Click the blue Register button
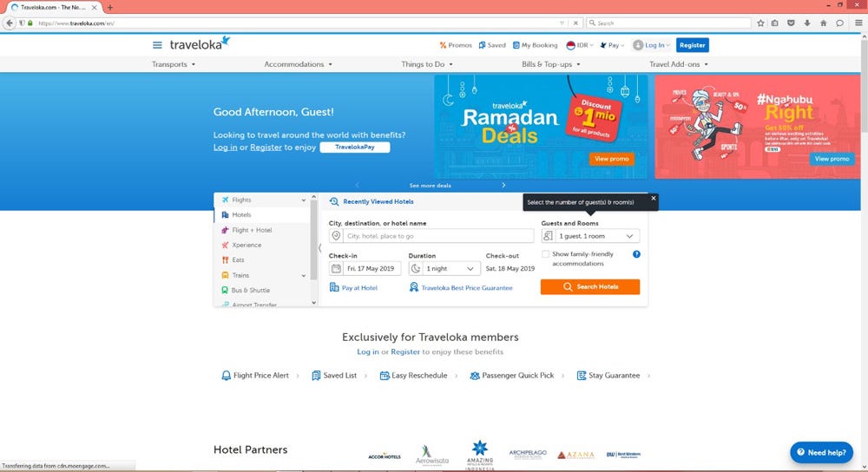 692,45
